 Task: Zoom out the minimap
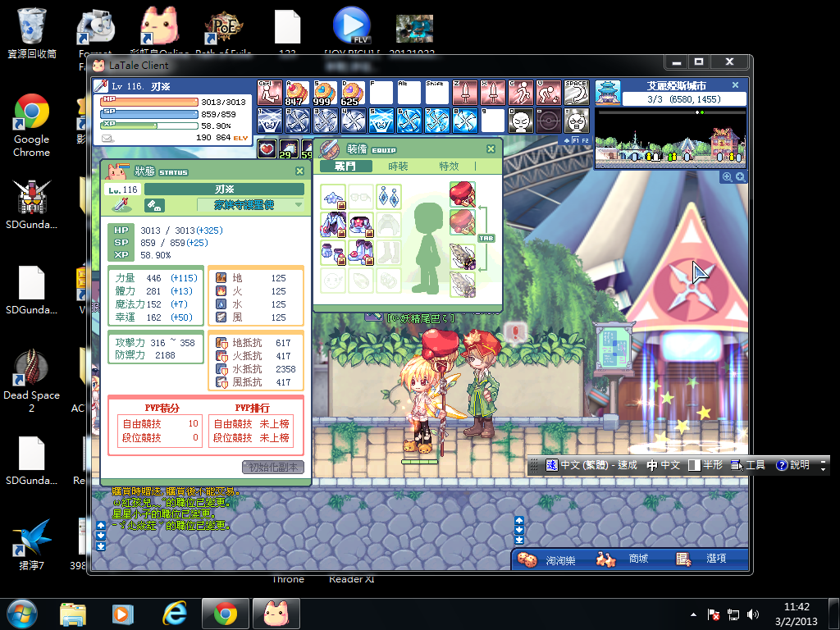click(x=727, y=177)
